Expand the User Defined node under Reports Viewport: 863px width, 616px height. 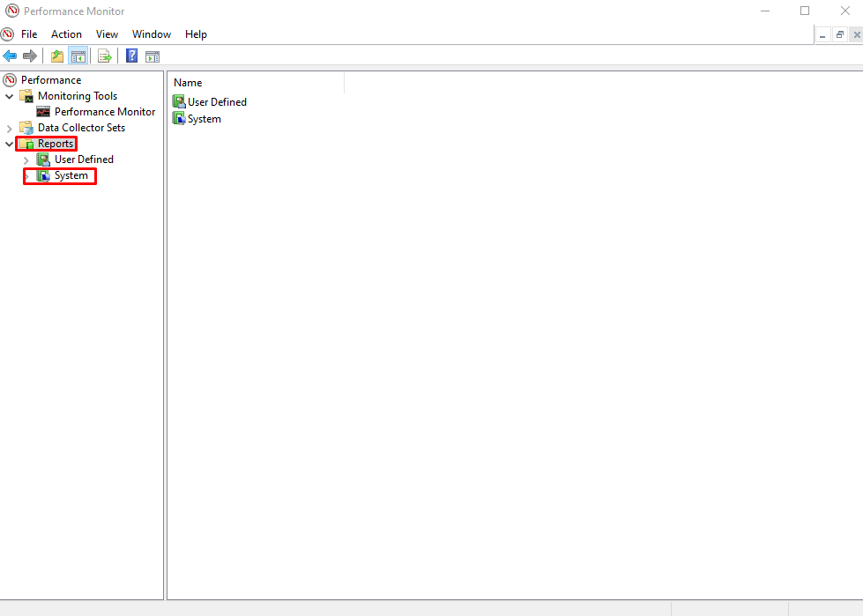pyautogui.click(x=26, y=160)
